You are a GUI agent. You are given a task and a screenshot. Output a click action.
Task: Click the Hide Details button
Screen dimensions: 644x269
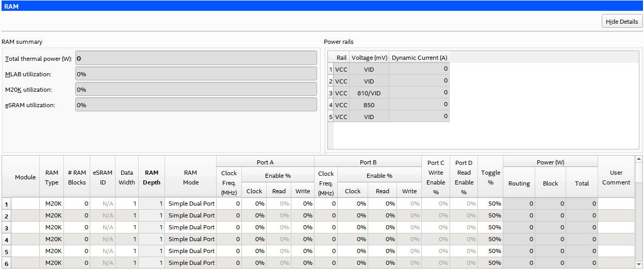click(x=622, y=22)
